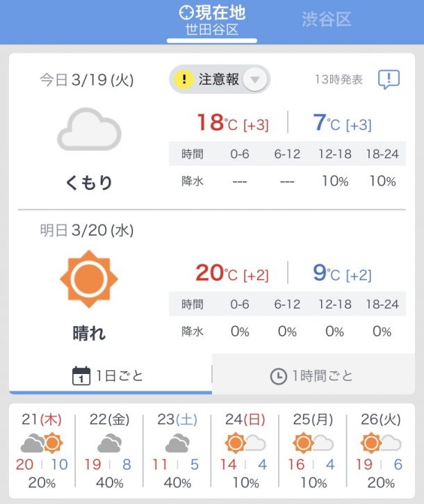Tap the cloudy-and-sunny icon for the 21st

(42, 444)
